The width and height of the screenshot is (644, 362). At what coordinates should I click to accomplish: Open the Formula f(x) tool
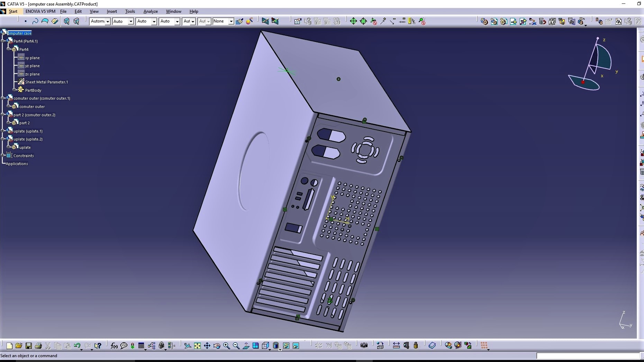[114, 345]
